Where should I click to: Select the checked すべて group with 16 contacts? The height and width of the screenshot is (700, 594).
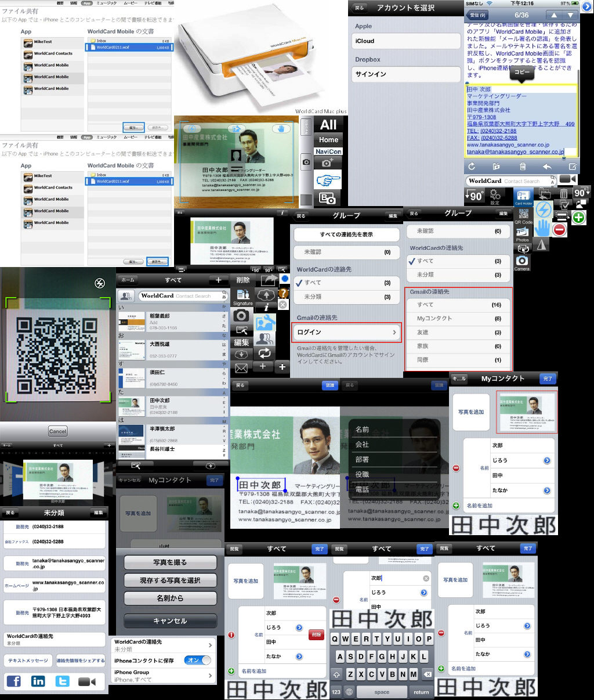click(x=458, y=305)
